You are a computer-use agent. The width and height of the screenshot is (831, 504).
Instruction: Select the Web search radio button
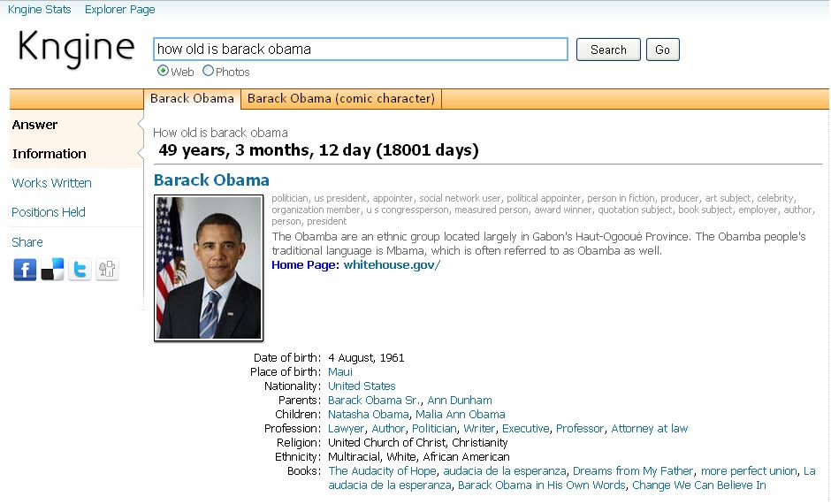coord(164,71)
